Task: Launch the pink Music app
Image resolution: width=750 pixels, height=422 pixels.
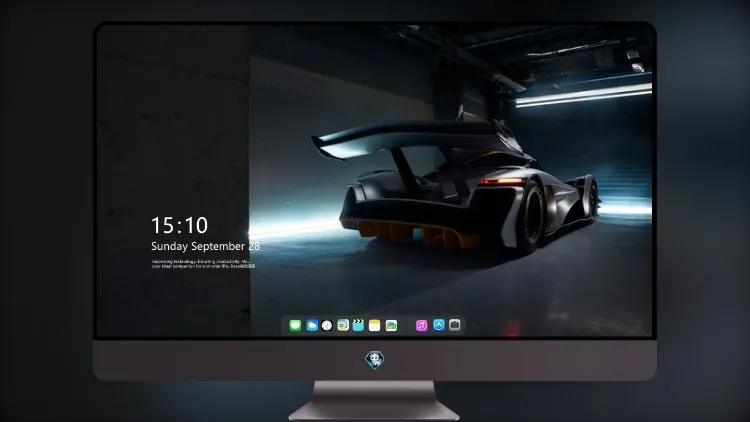Action: (x=421, y=325)
